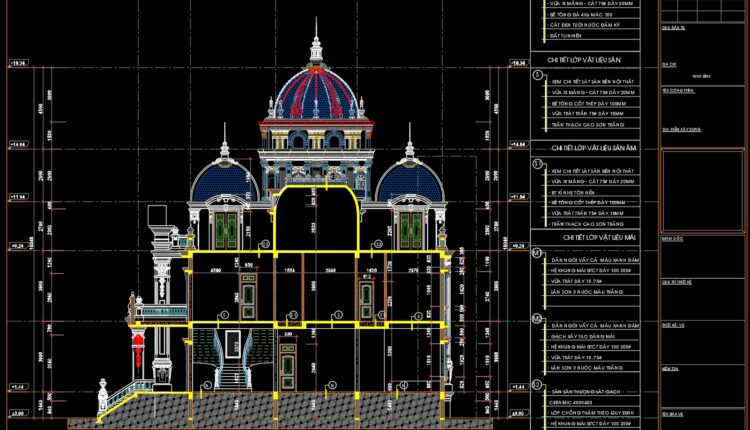Pick the 'CÁT ĐEN TƯỚI NƯỚC ĐẦM KỸ' row
The image size is (750, 430).
[585, 25]
